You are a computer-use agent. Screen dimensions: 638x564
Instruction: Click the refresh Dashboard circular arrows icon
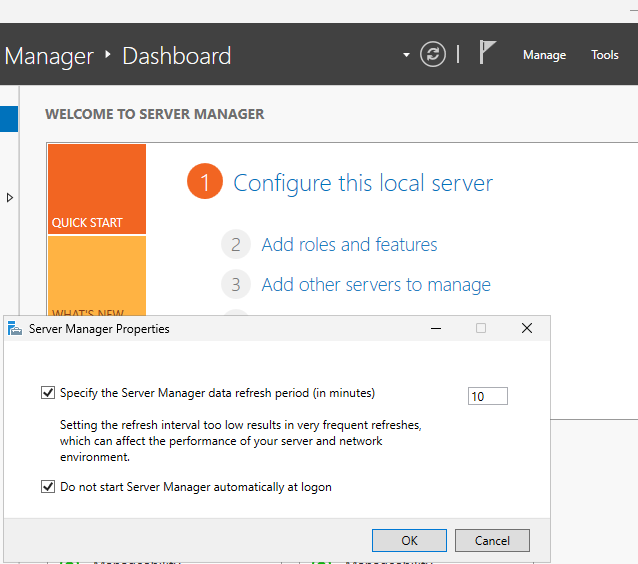[x=432, y=55]
